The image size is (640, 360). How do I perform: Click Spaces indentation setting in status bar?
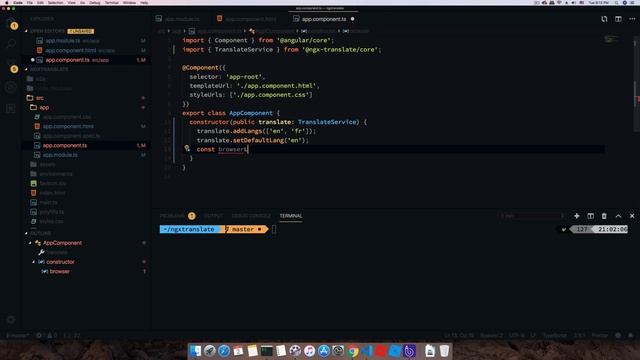(491, 336)
